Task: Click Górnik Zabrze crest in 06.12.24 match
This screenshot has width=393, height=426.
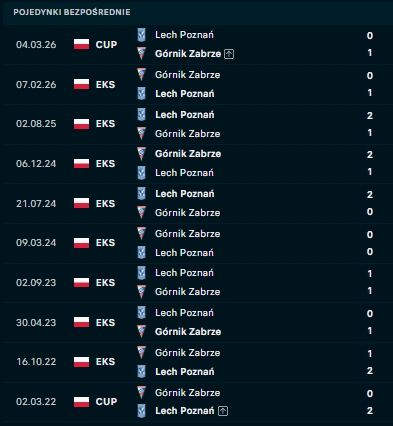Action: pos(142,154)
